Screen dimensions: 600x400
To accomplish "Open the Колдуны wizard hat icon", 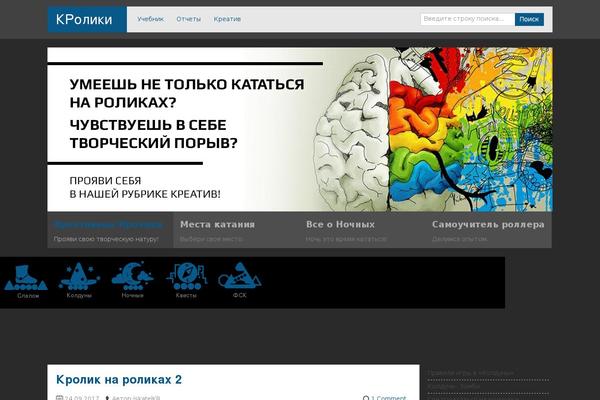I will [x=79, y=276].
